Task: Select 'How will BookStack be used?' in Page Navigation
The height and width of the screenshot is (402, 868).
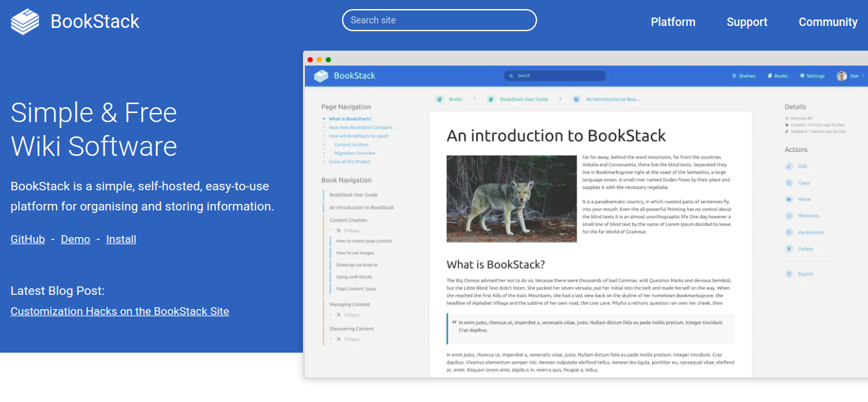Action: 359,136
